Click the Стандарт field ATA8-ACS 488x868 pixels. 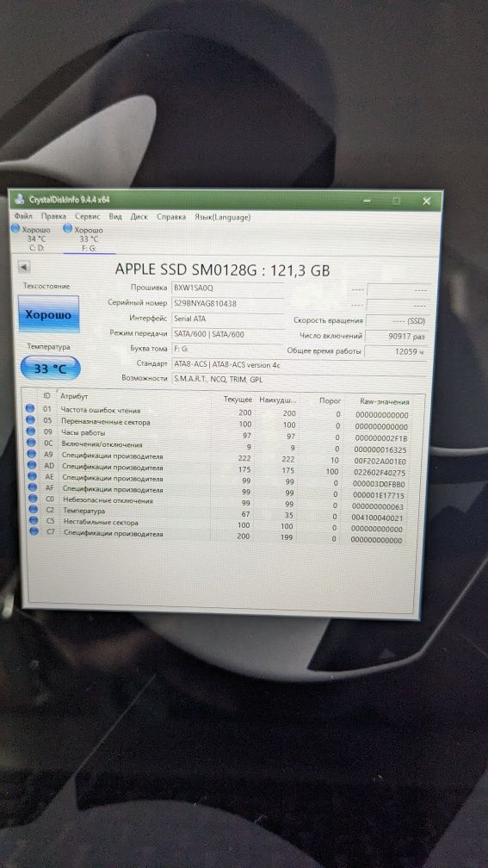299,364
